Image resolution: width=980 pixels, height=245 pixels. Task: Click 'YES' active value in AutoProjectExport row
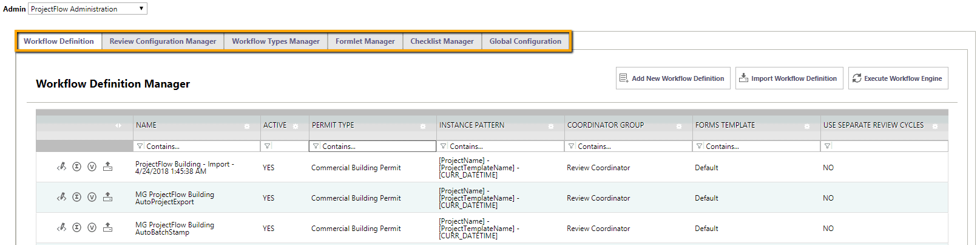pyautogui.click(x=269, y=198)
